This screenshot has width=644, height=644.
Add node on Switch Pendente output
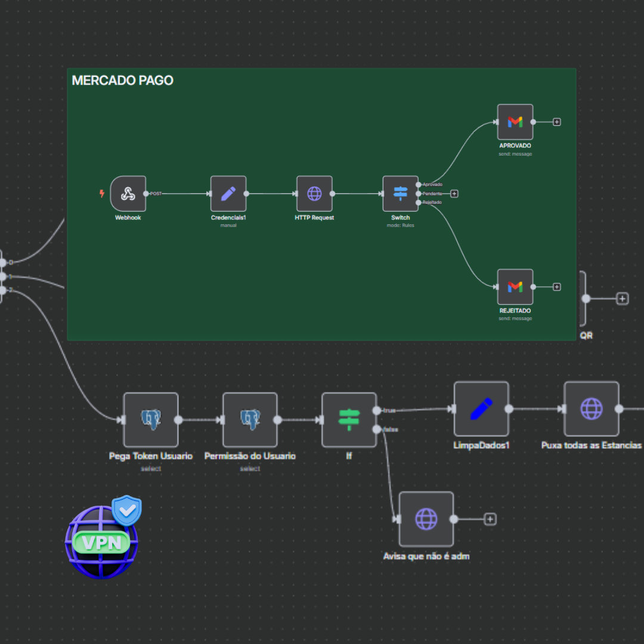[x=454, y=194]
